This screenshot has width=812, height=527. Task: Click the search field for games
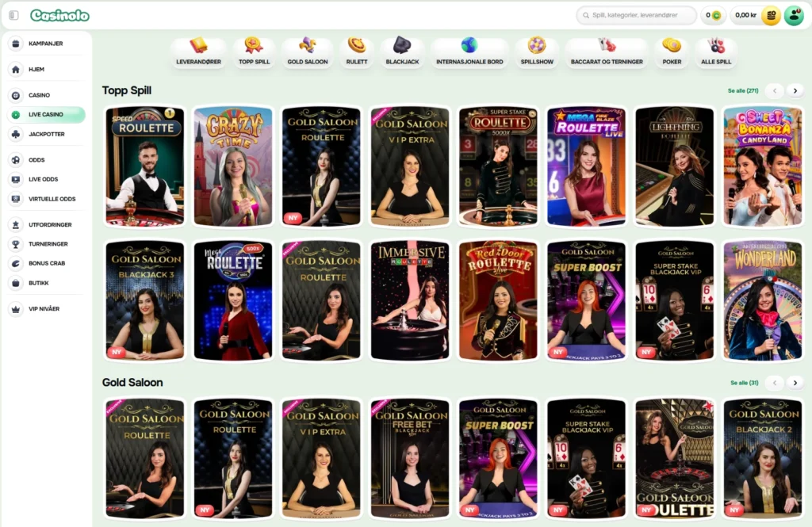coord(637,15)
